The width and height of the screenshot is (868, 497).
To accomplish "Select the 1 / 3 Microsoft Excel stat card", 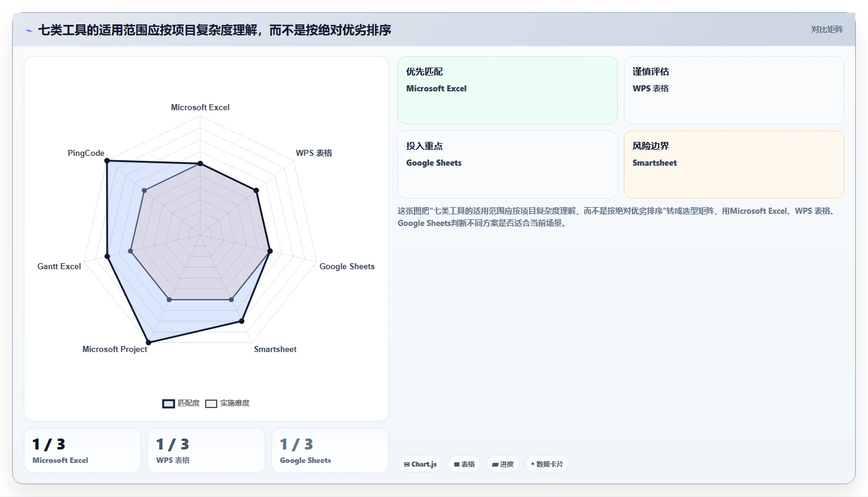I will coord(82,450).
